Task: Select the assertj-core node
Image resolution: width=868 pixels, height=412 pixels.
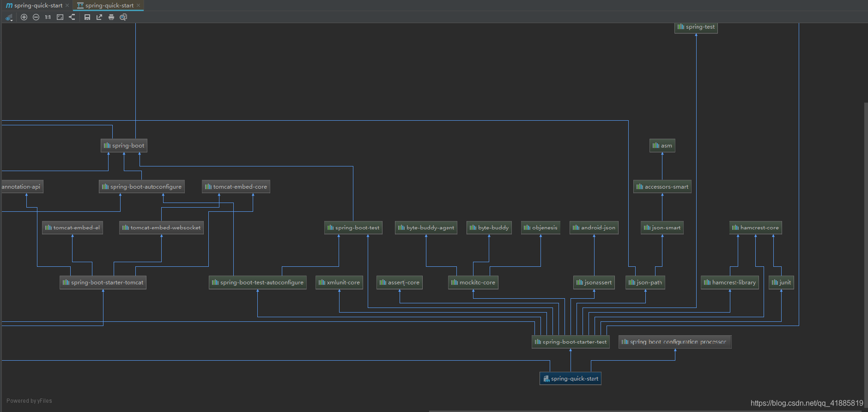Action: click(400, 283)
